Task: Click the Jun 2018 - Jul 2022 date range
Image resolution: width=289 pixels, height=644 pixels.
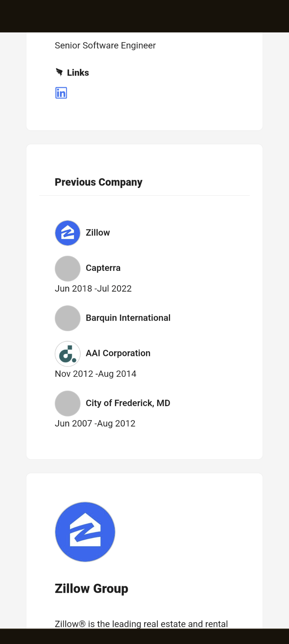Action: [x=93, y=288]
